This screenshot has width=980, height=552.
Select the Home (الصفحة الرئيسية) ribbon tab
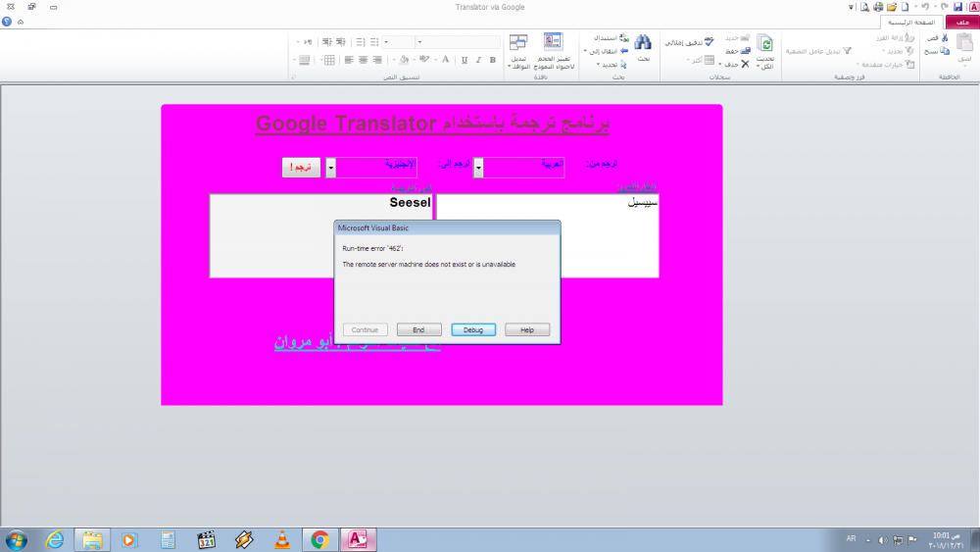point(911,22)
